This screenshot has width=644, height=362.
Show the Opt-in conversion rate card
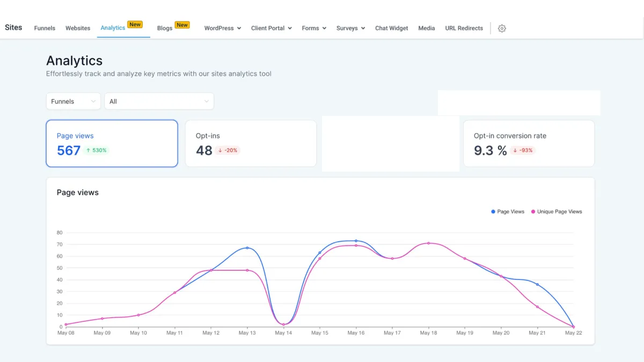[529, 144]
